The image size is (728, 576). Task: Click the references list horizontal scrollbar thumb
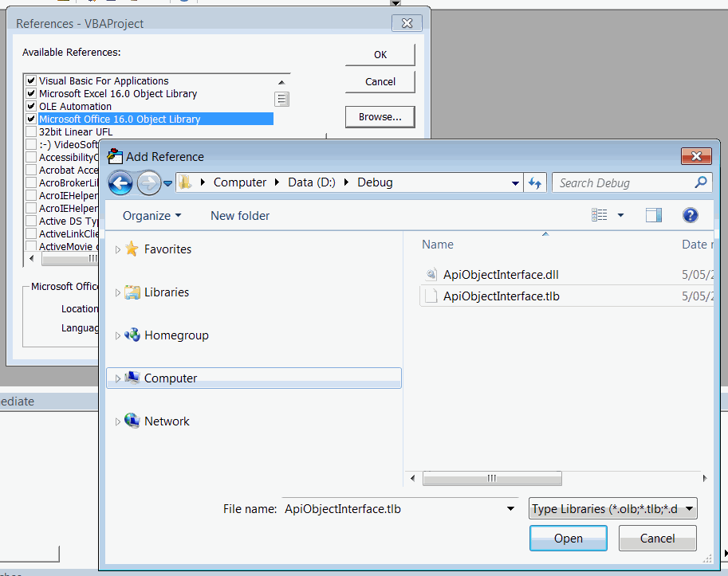pyautogui.click(x=69, y=258)
